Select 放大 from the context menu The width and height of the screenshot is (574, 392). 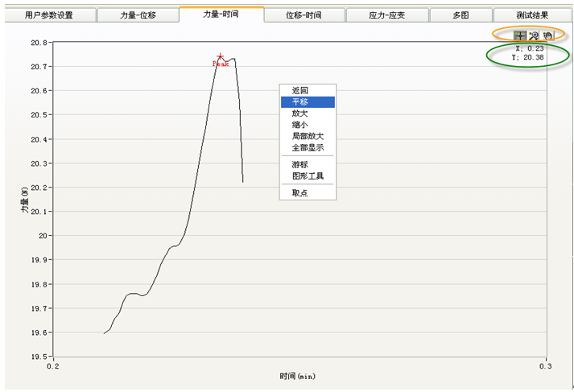point(299,113)
